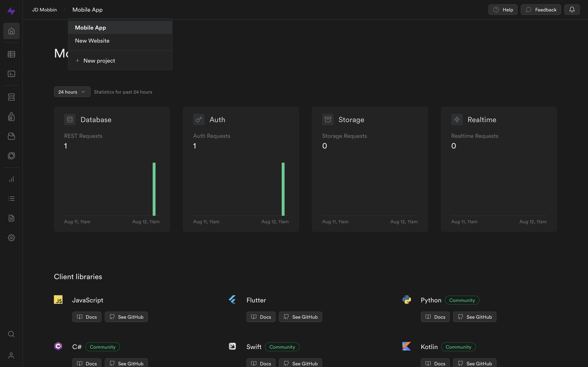Click the Feedback button
This screenshot has width=588, height=367.
point(541,10)
